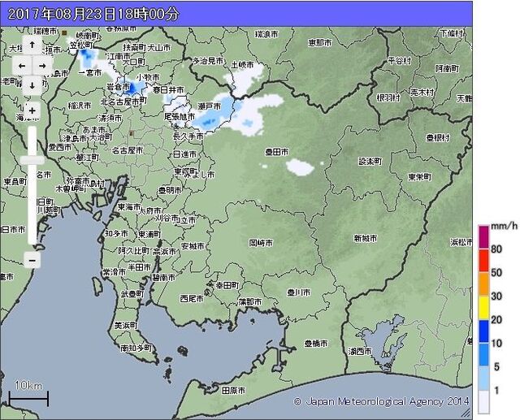Click the 幸田町 label on the map
The height and width of the screenshot is (420, 520).
(x=227, y=285)
